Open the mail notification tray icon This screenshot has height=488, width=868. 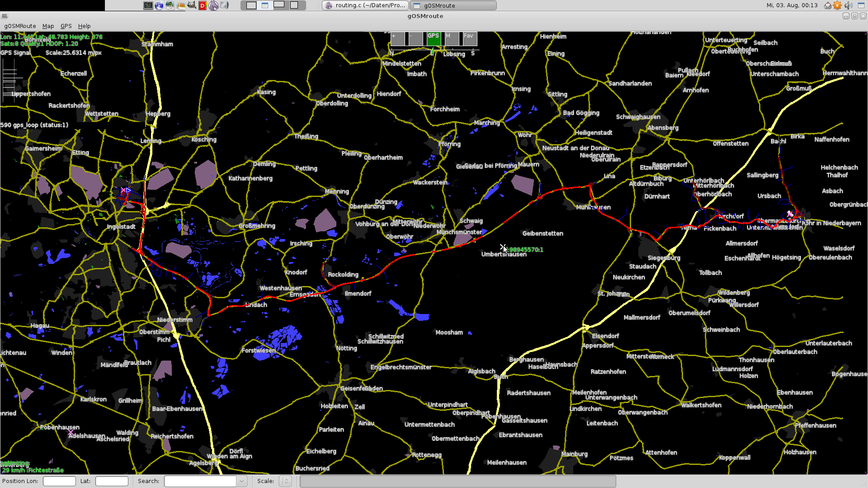(827, 5)
